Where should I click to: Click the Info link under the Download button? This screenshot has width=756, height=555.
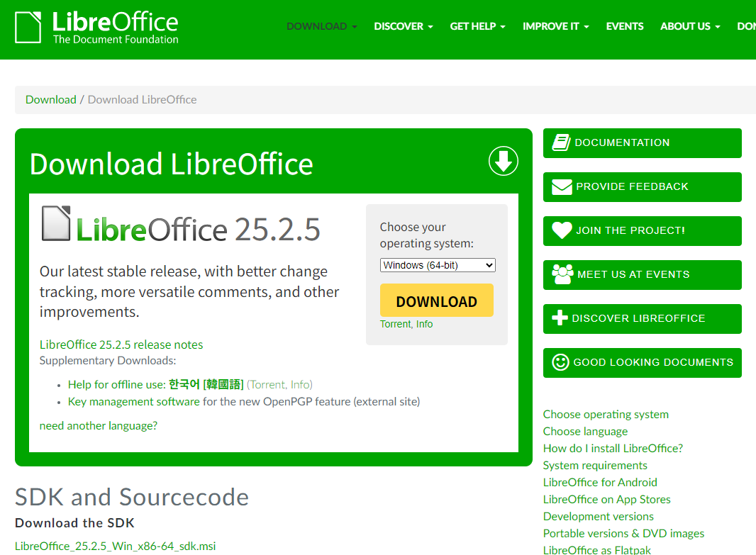tap(424, 324)
